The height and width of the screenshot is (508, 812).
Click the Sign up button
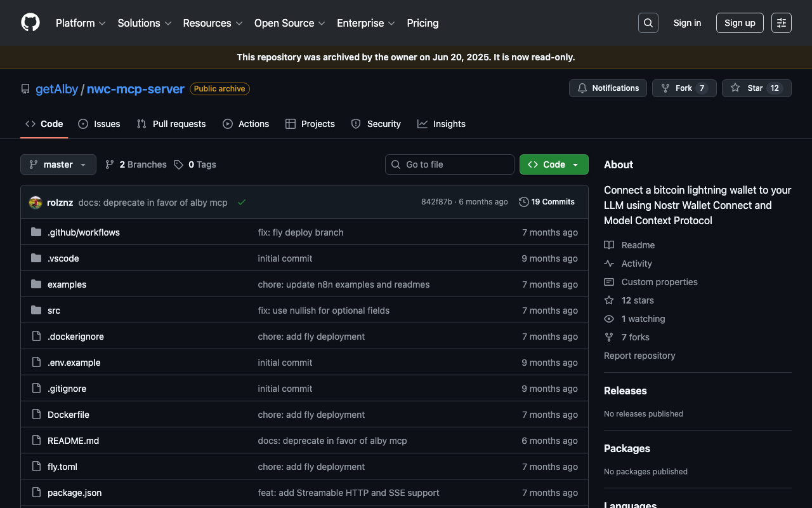[x=740, y=23]
